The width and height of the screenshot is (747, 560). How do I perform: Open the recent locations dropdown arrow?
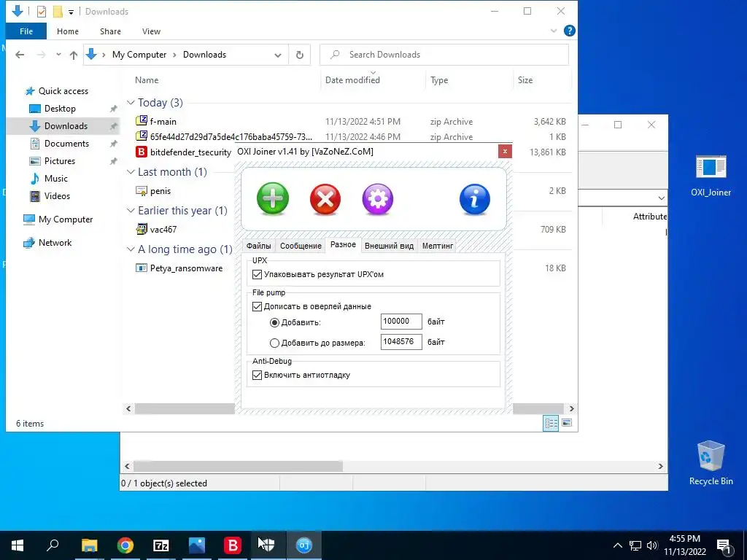(x=58, y=55)
